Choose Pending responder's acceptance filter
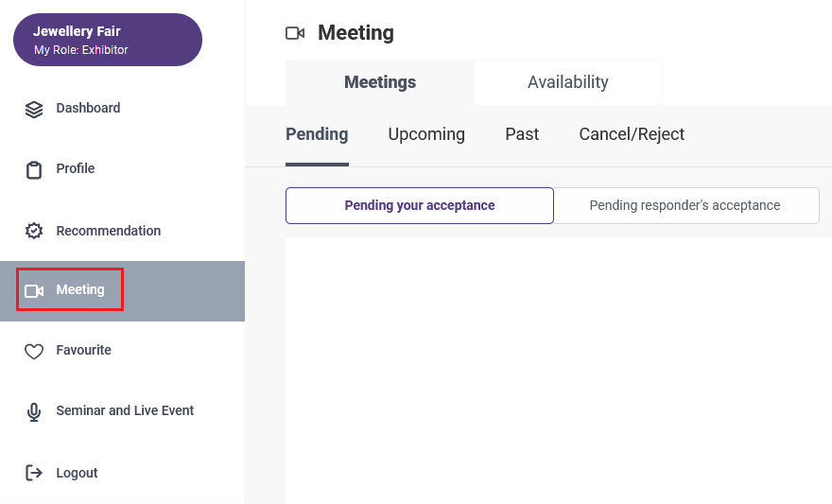This screenshot has width=832, height=504. tap(686, 205)
